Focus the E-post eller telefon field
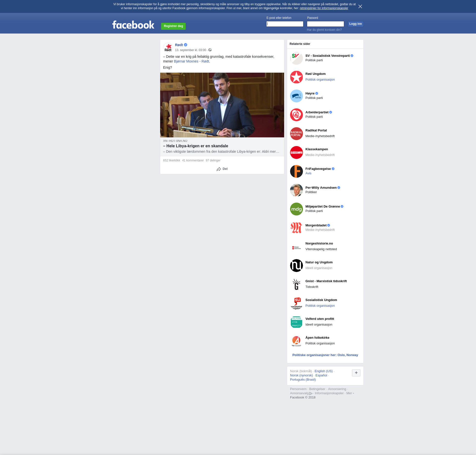476x455 pixels. [285, 24]
